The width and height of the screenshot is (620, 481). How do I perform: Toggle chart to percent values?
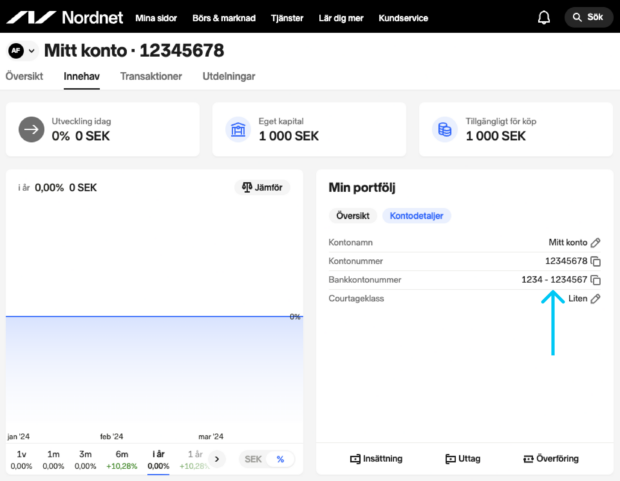click(x=280, y=459)
